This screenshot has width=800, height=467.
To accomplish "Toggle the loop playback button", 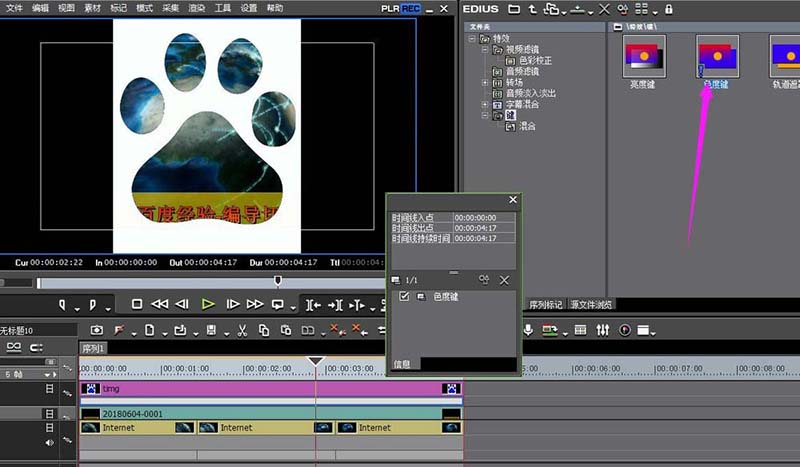I will pos(278,305).
